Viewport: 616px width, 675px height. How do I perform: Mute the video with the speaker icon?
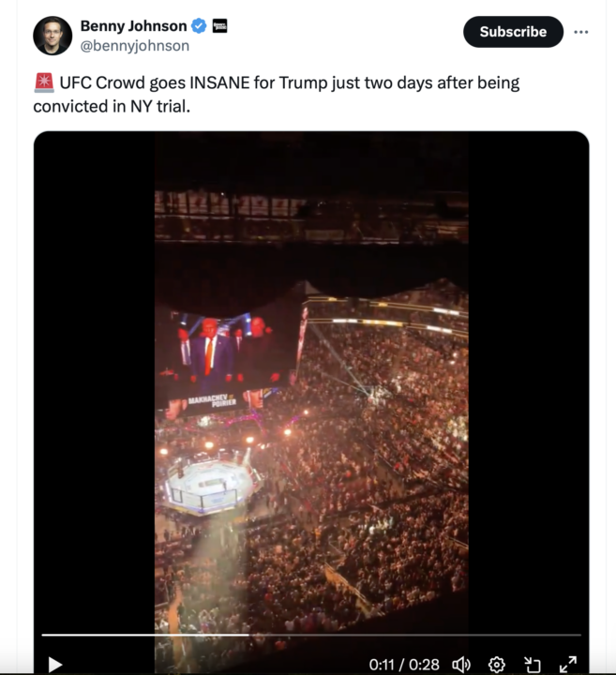460,664
